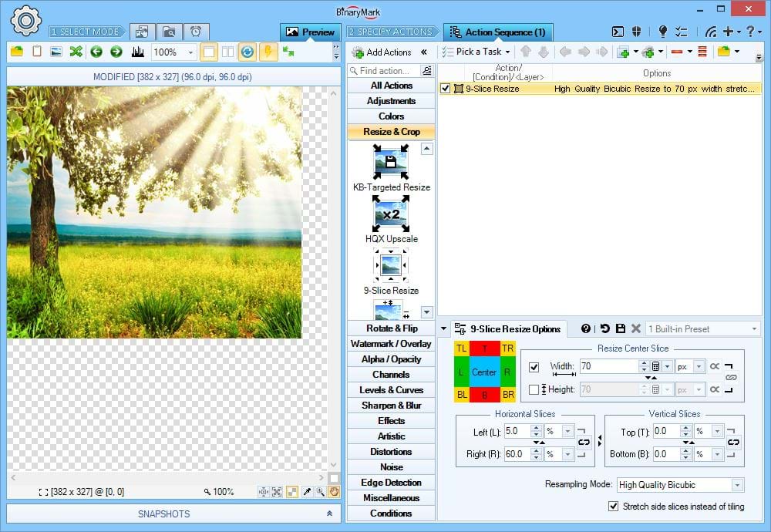Click the lightbulb tips icon
Viewport: 771px width, 532px height.
[662, 32]
